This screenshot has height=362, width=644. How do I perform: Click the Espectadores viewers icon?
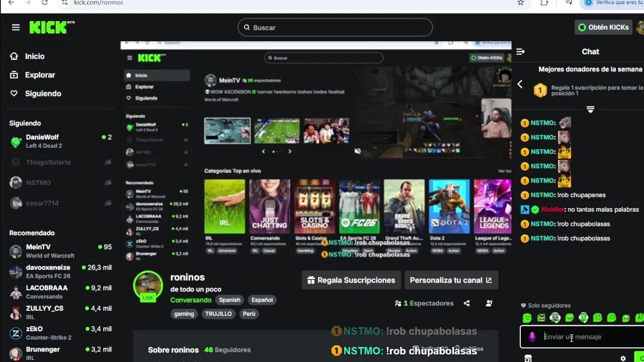click(x=398, y=304)
